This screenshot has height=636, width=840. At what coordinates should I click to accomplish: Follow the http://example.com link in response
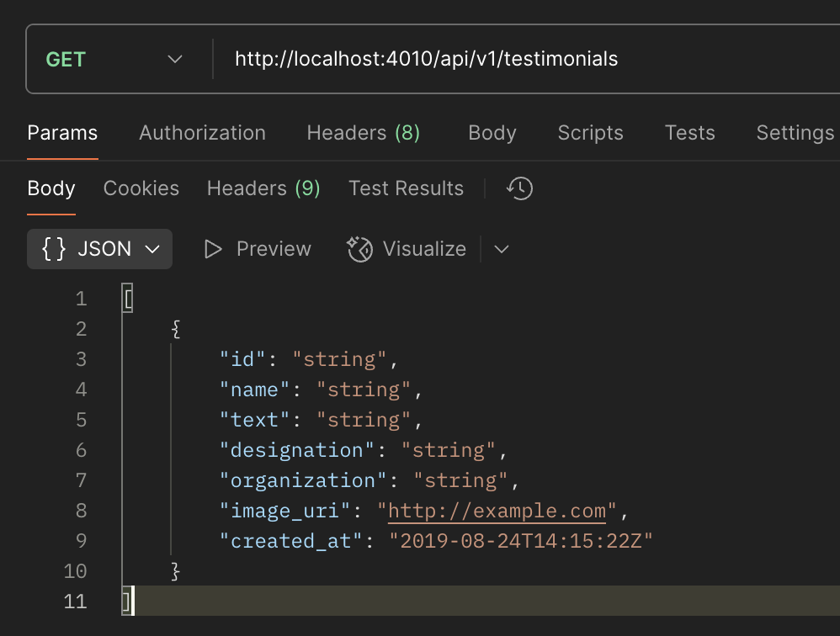point(497,511)
